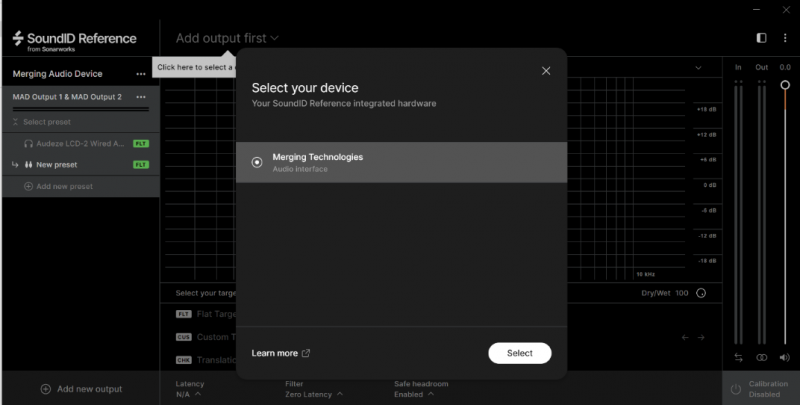This screenshot has height=405, width=800.
Task: Choose the Audeze LCD-2 Wired preset
Action: click(x=81, y=143)
